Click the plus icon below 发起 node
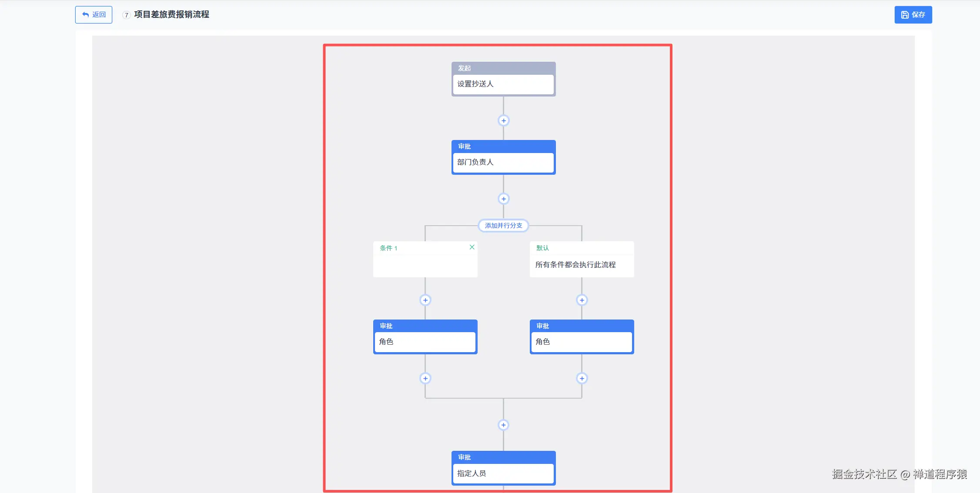The height and width of the screenshot is (493, 980). click(503, 120)
